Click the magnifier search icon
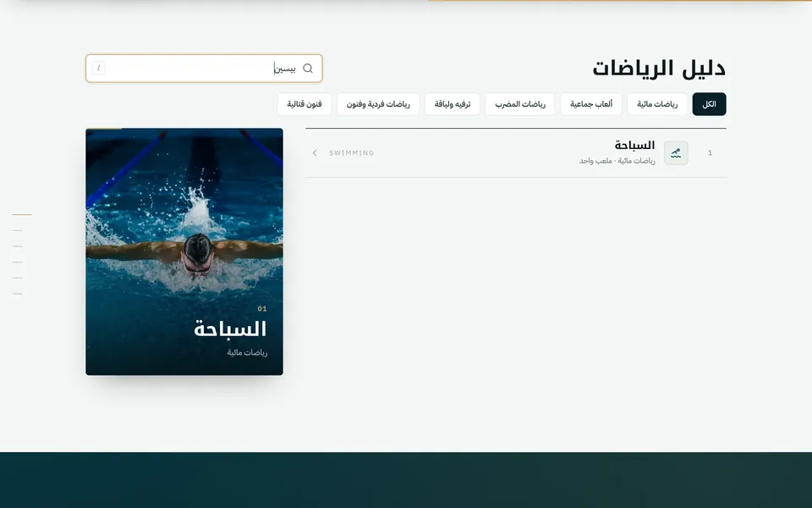Viewport: 812px width, 508px height. pos(308,69)
